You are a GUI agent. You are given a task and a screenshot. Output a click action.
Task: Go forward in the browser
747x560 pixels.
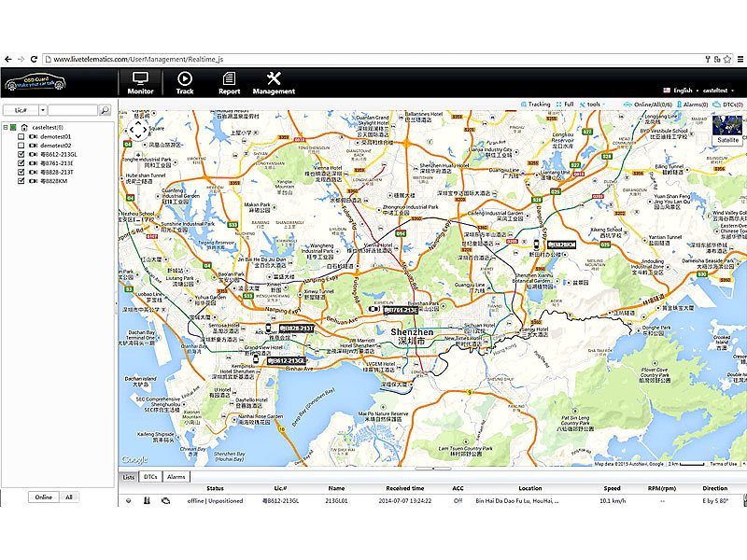21,59
